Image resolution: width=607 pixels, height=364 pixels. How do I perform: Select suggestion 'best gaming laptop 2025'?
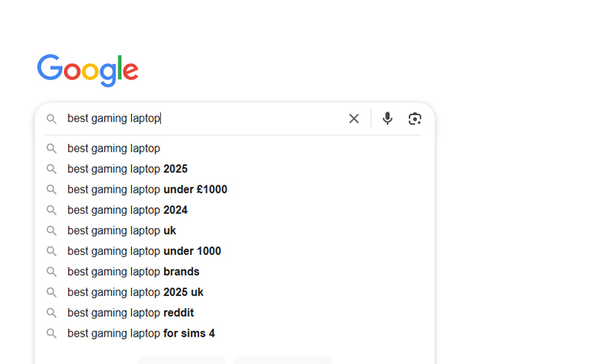pos(235,169)
